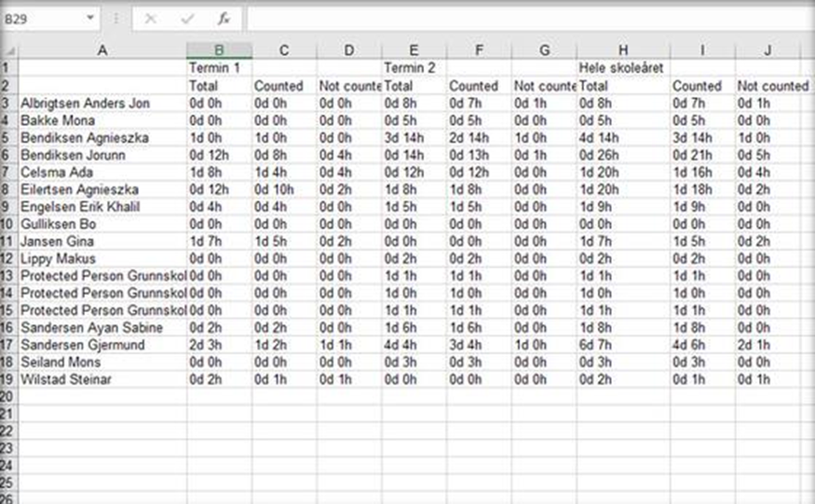Click the Enter checkmark icon in formula bar
Screen dimensions: 815x504
point(187,18)
